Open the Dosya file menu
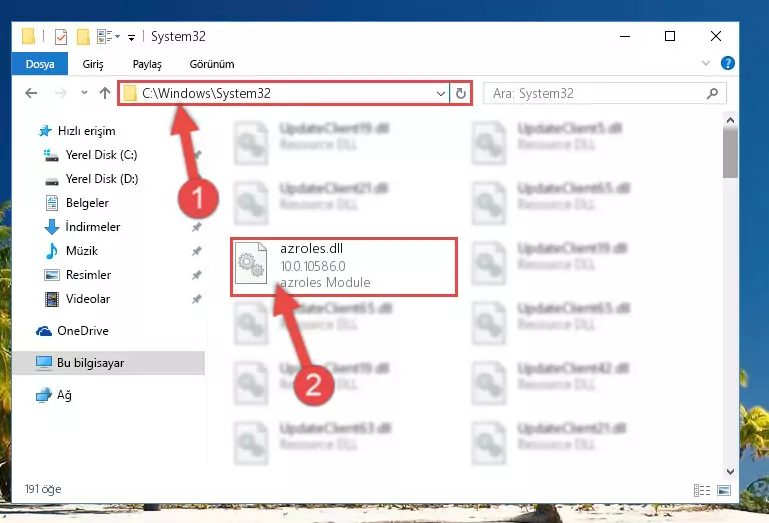Screen dimensions: 769x523 coord(40,64)
